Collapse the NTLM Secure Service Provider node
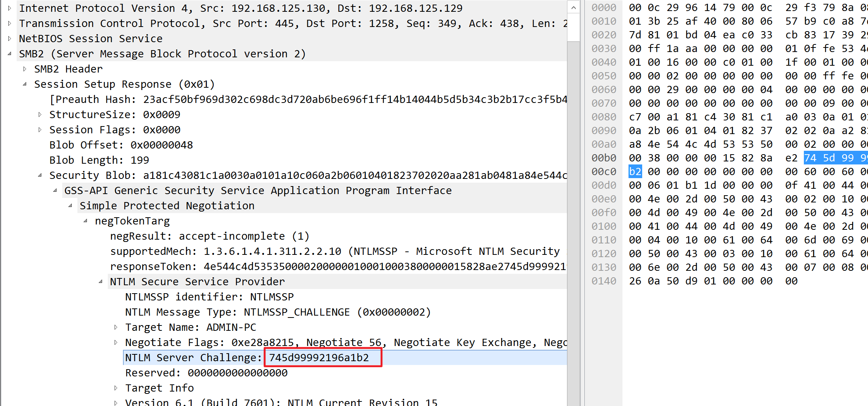The image size is (868, 406). [101, 281]
